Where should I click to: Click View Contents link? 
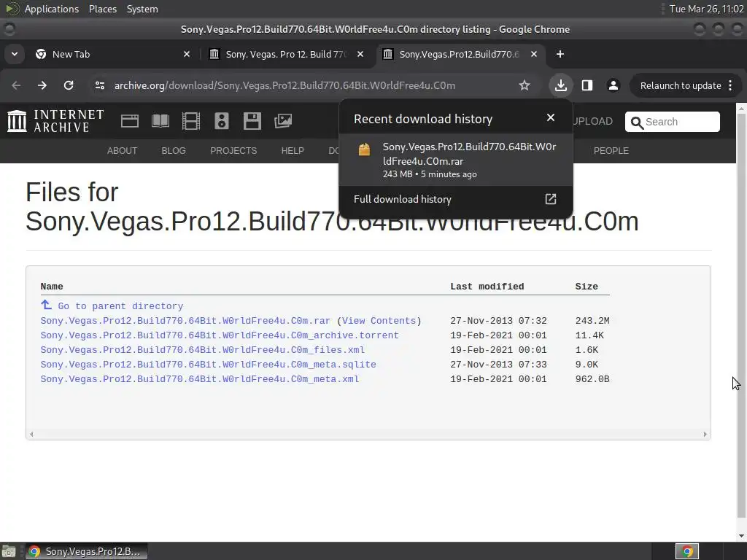click(379, 321)
